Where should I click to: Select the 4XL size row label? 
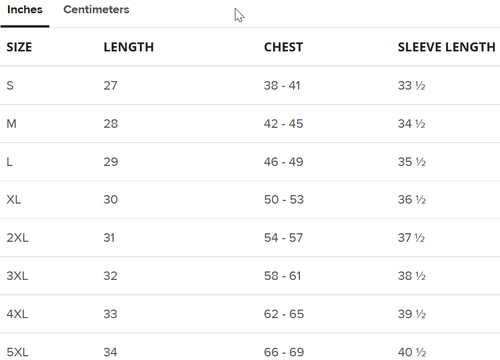pyautogui.click(x=17, y=314)
